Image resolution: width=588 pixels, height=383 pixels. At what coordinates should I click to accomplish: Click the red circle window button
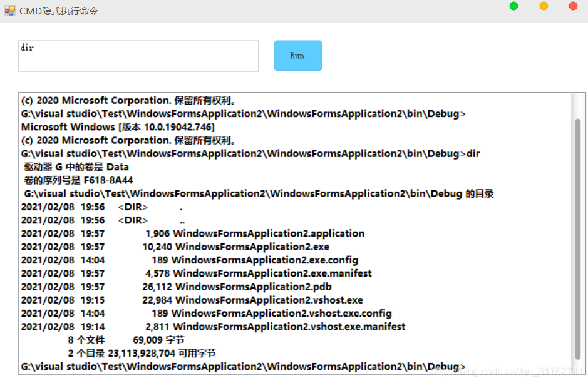tap(574, 6)
